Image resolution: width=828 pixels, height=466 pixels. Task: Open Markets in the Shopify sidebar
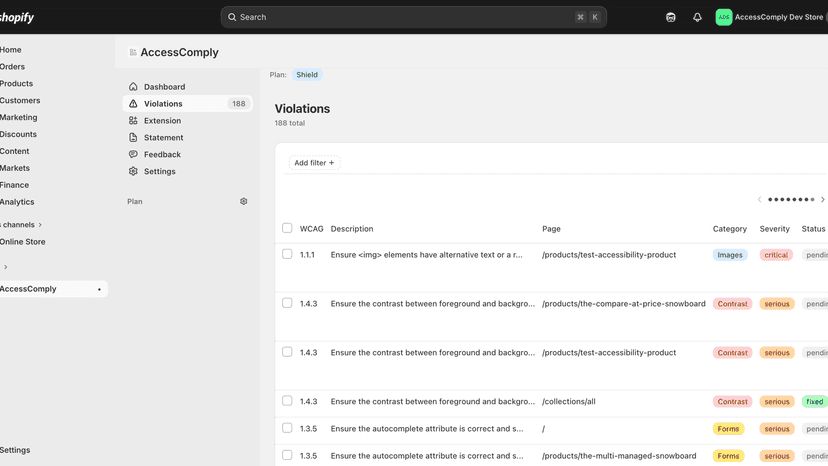click(15, 168)
